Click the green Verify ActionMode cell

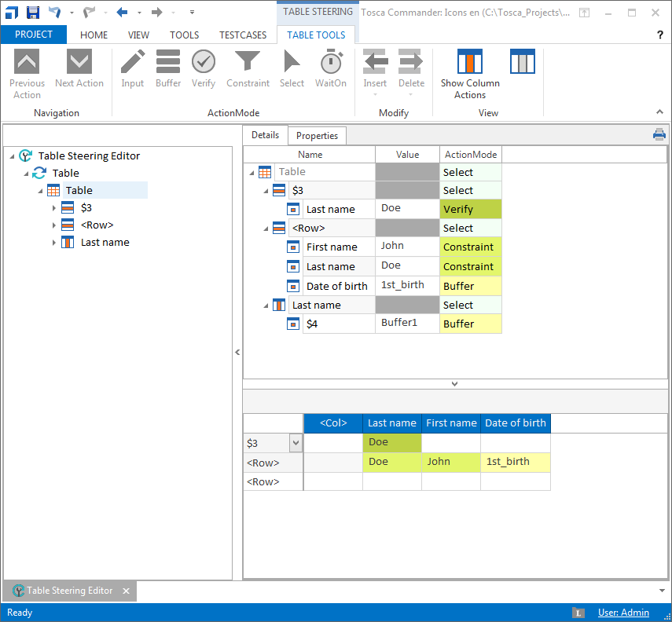[470, 210]
